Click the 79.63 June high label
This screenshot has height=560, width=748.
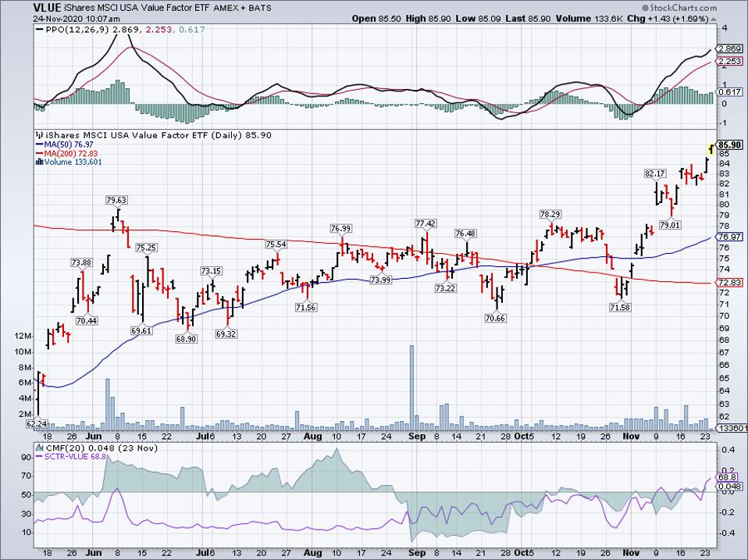[117, 201]
